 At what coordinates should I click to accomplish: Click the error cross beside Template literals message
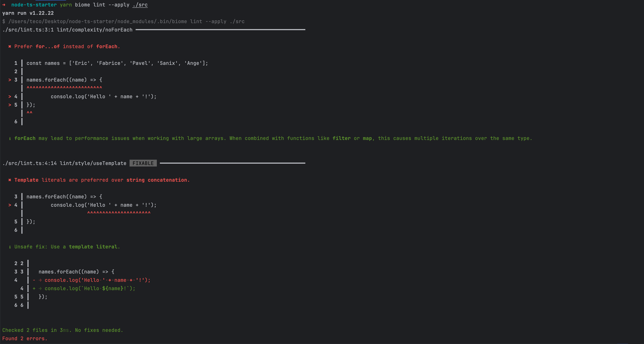pos(9,180)
